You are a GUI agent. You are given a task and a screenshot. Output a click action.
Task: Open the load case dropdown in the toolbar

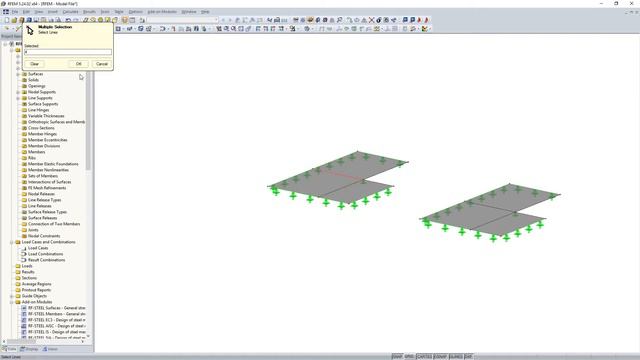[216, 20]
